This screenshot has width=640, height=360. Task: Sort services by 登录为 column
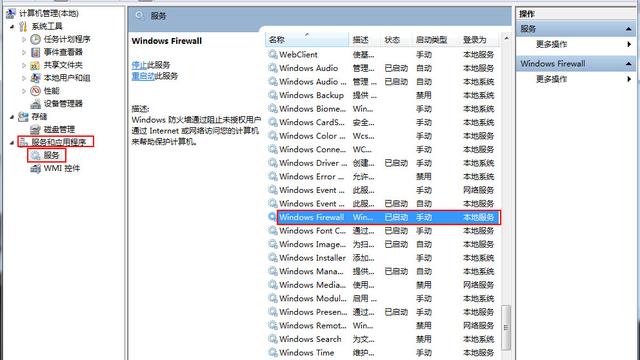pos(479,40)
